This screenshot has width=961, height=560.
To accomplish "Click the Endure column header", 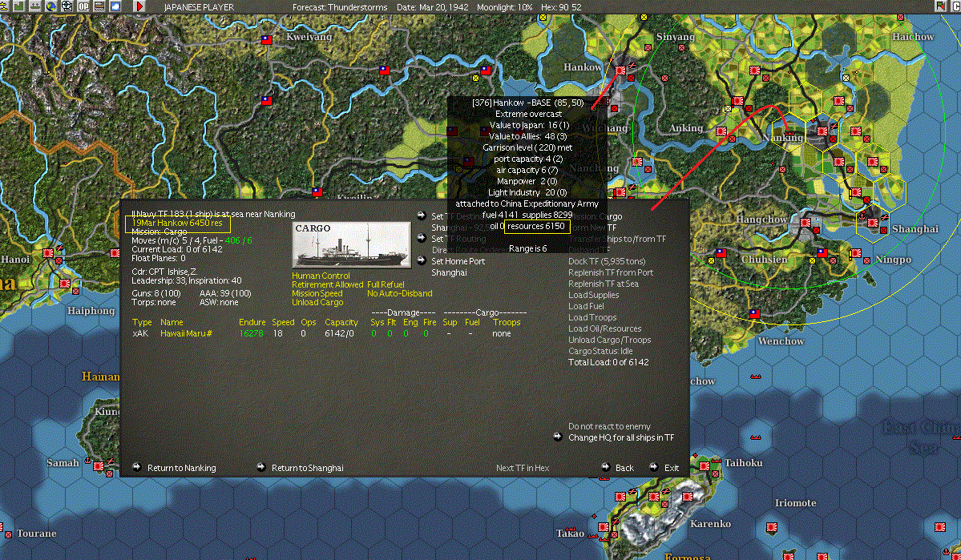I will tap(252, 322).
